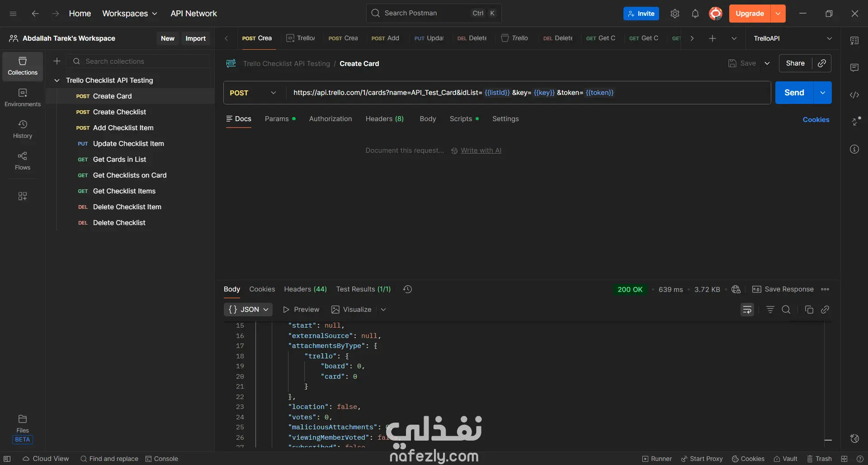Toggle two-pane view in status bar
The image size is (868, 465).
pyautogui.click(x=844, y=459)
